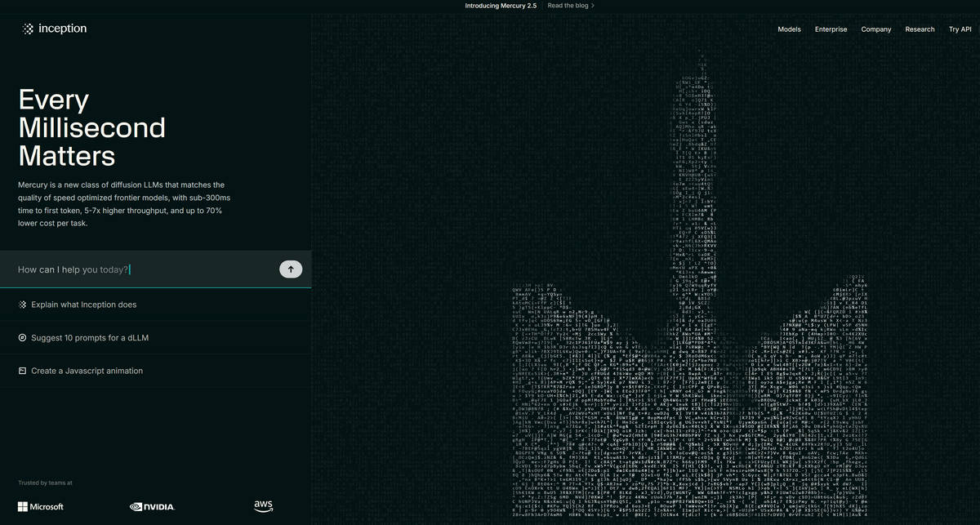Go to the Research page

[920, 29]
